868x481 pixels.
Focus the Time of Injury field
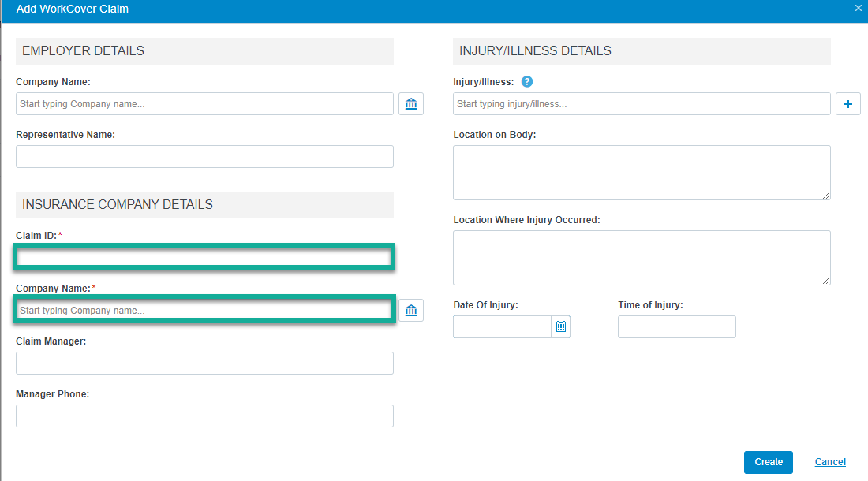point(677,326)
